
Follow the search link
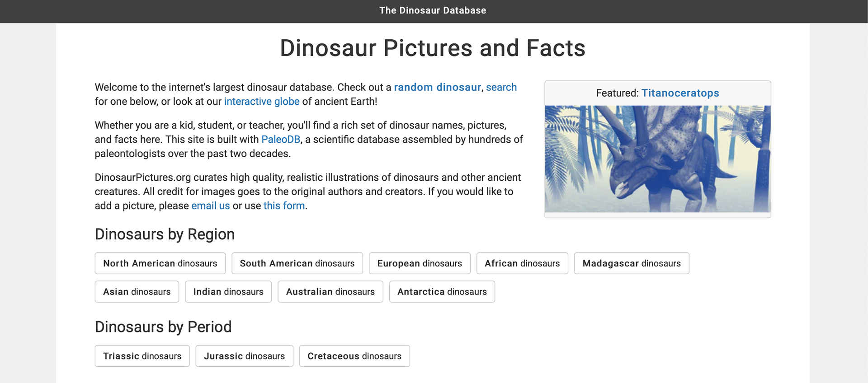pyautogui.click(x=501, y=87)
